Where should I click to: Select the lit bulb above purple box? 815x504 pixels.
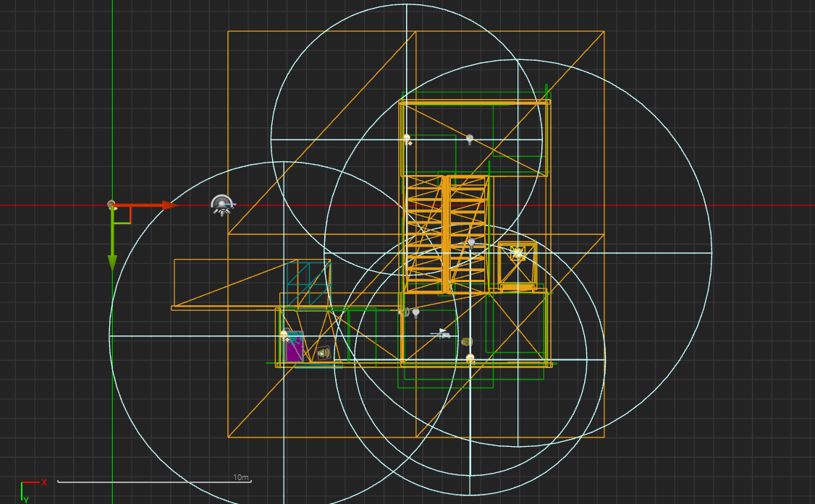tap(284, 334)
